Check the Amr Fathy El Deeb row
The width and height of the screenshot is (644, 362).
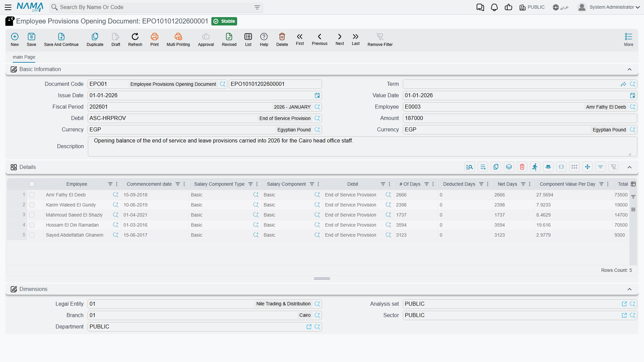[32, 195]
